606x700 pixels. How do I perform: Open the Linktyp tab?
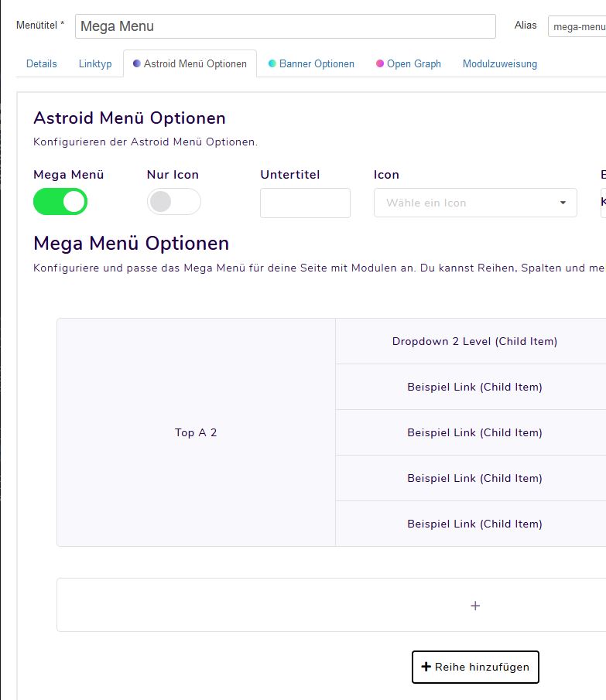[95, 63]
